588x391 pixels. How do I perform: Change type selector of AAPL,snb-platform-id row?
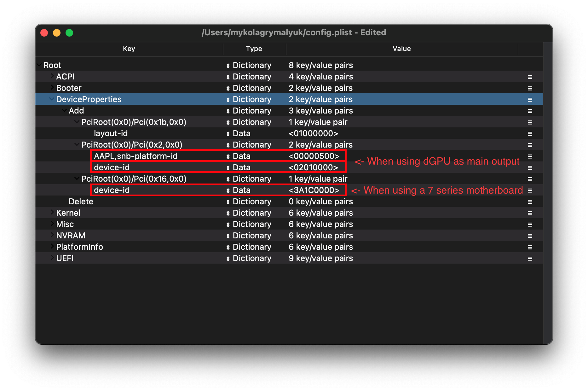228,156
